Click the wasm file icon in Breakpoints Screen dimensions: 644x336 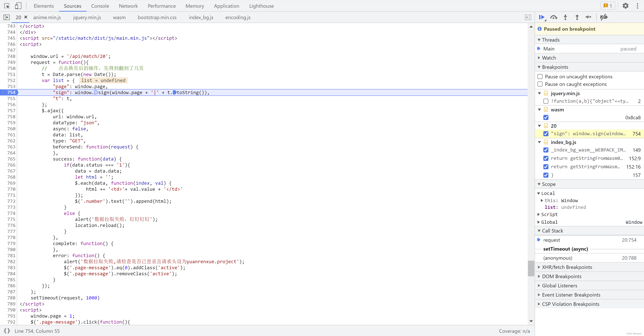coord(546,110)
